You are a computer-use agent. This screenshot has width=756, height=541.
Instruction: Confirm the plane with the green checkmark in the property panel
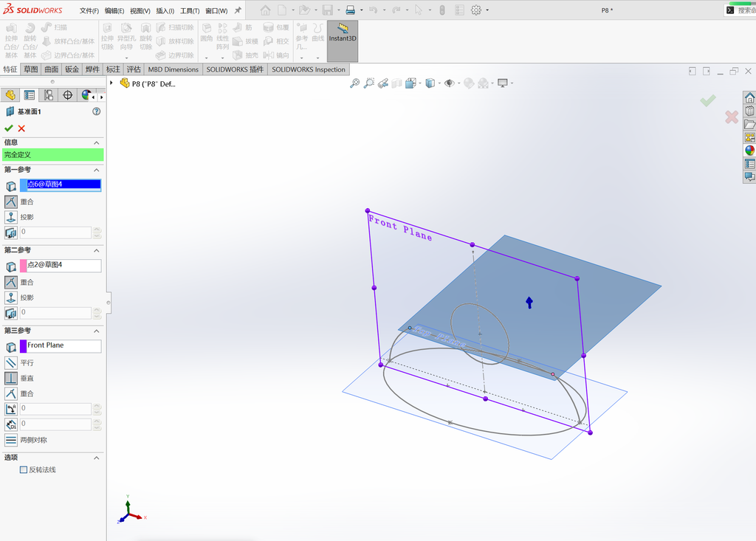tap(9, 128)
